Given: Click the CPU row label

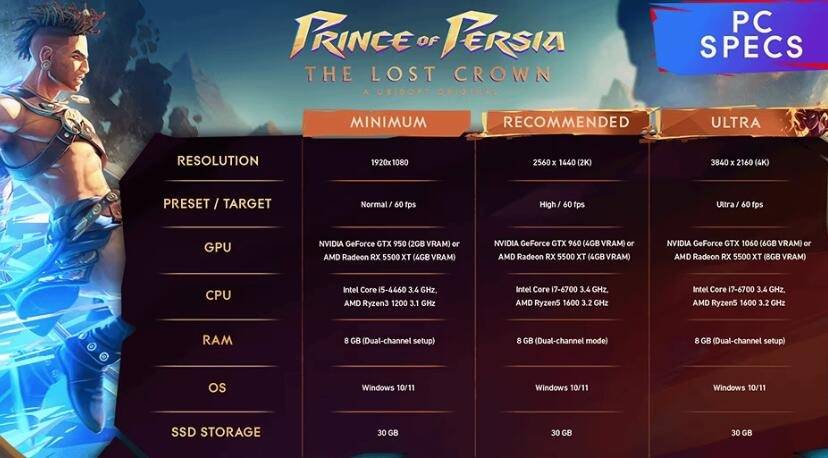Looking at the screenshot, I should (218, 295).
